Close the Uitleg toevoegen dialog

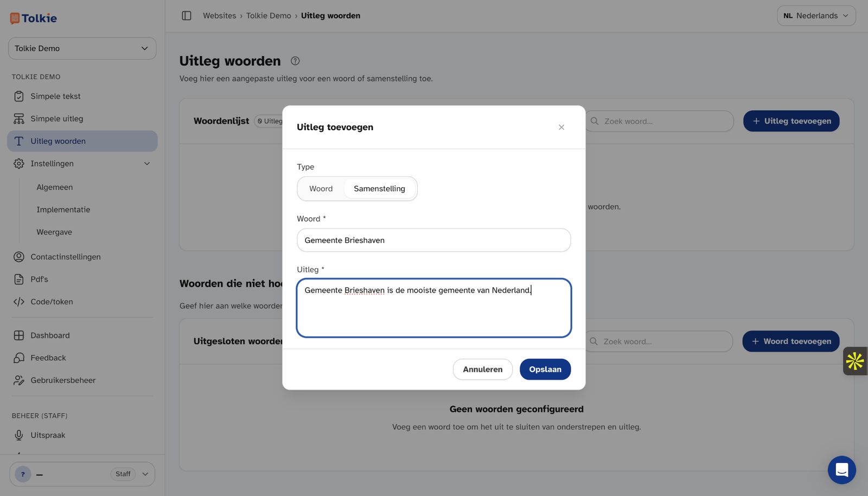561,127
